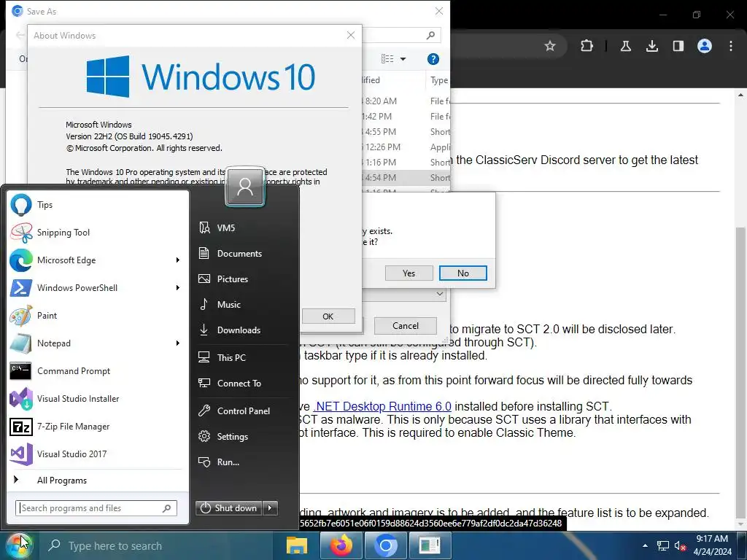Select the file row modified 4:54 PM
The width and height of the screenshot is (747, 560).
click(x=406, y=178)
